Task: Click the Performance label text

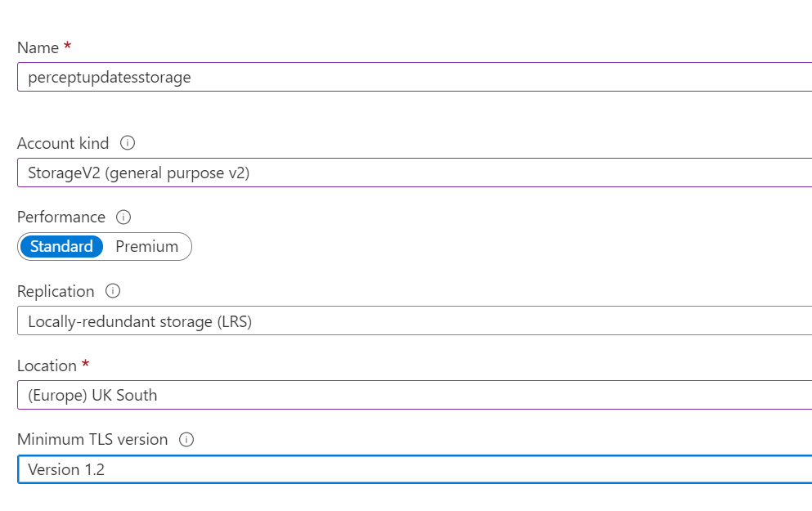Action: (61, 217)
